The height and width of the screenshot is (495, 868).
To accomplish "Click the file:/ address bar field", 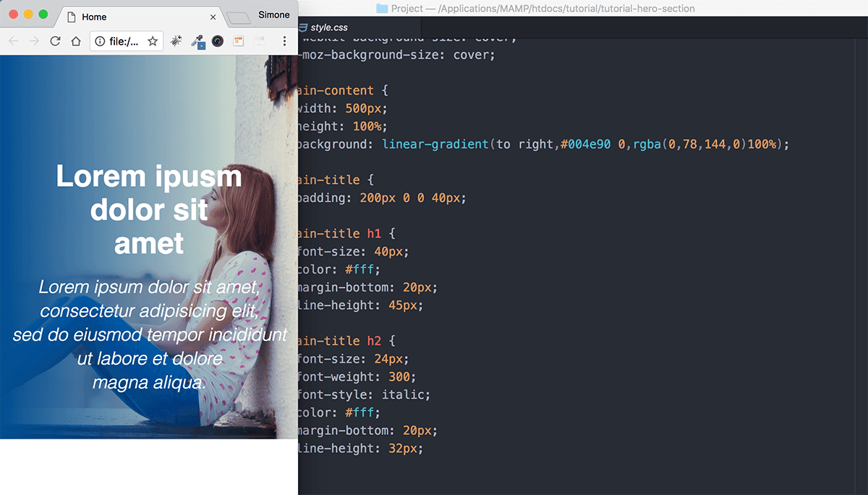I will [127, 42].
